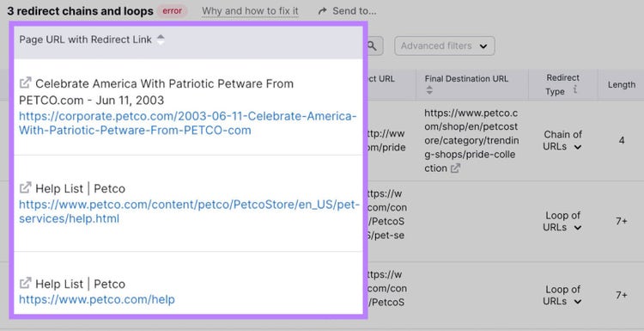Open the Advanced filters dropdown
The image size is (644, 331).
pos(445,46)
